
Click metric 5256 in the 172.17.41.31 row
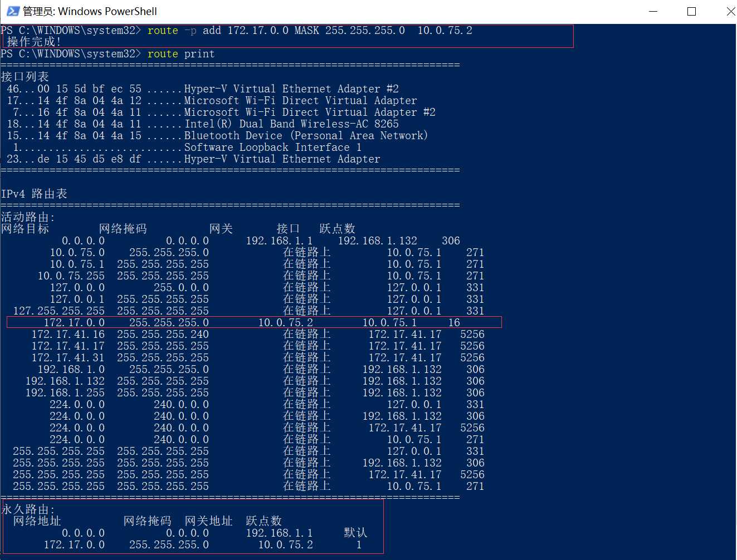click(x=472, y=358)
